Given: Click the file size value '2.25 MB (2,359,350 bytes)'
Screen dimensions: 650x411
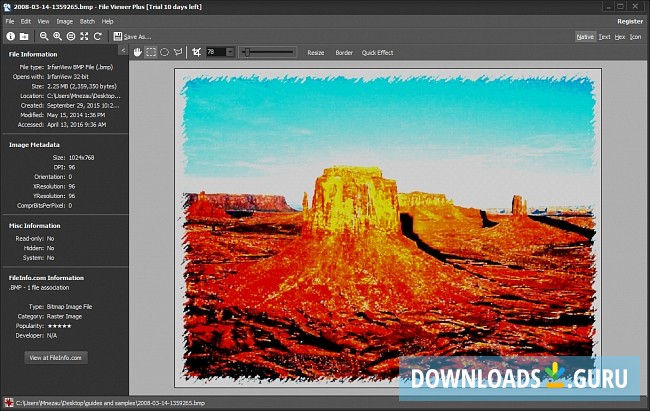Looking at the screenshot, I should [82, 86].
